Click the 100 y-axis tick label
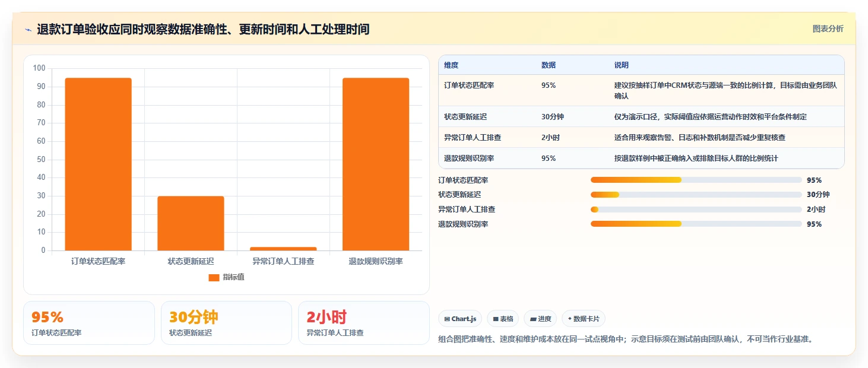Screen dimensions: 868x368 coord(39,68)
